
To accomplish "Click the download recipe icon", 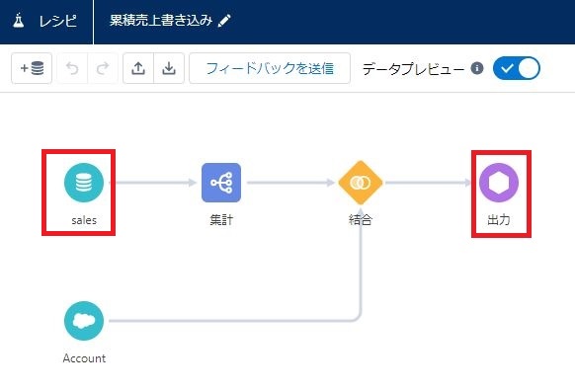I will pyautogui.click(x=169, y=68).
